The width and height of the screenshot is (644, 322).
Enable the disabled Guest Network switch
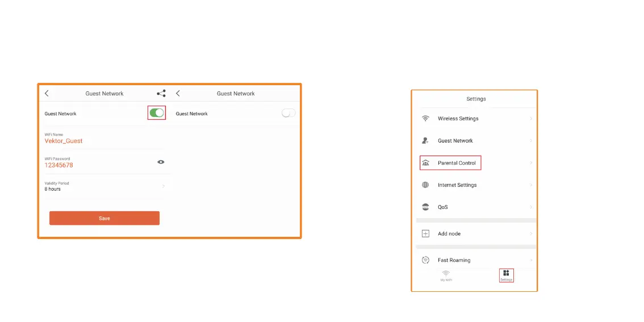(x=288, y=114)
